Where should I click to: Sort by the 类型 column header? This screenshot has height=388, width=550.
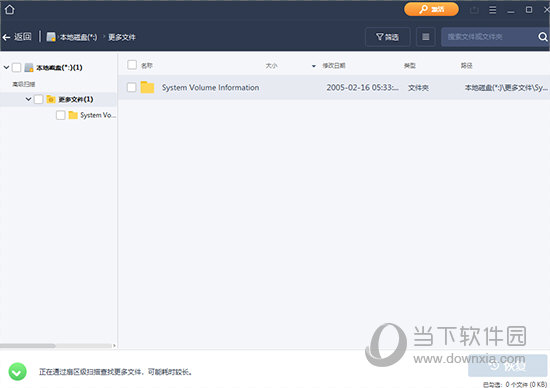pos(409,66)
